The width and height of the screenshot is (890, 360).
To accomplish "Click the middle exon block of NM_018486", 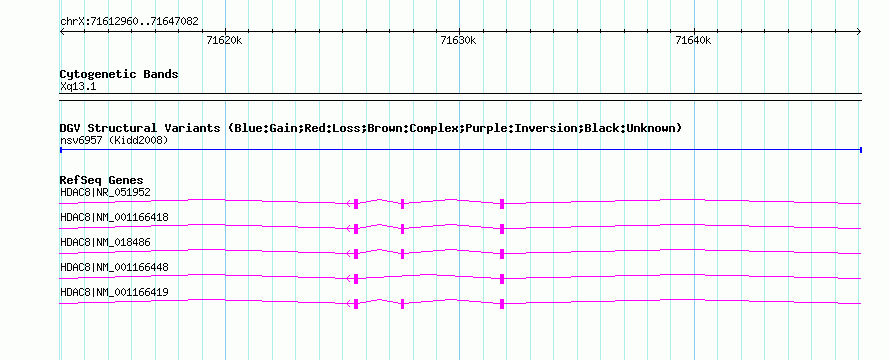I will pyautogui.click(x=402, y=254).
